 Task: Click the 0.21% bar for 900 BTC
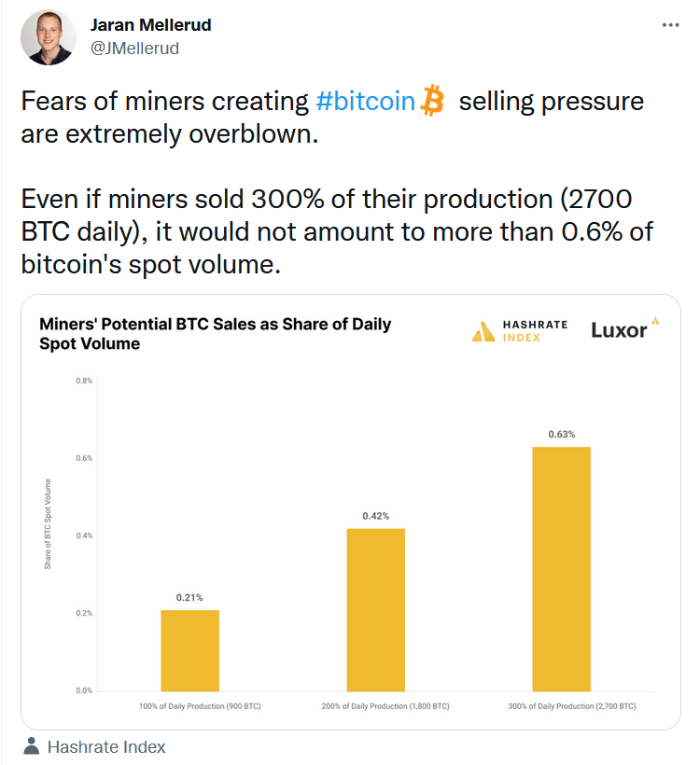(x=189, y=649)
